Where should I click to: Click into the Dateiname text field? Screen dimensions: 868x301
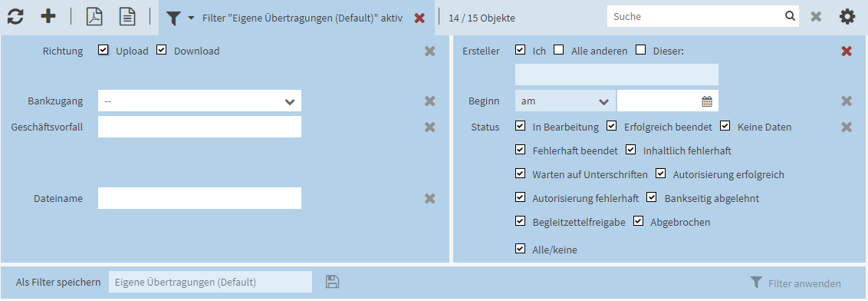200,198
